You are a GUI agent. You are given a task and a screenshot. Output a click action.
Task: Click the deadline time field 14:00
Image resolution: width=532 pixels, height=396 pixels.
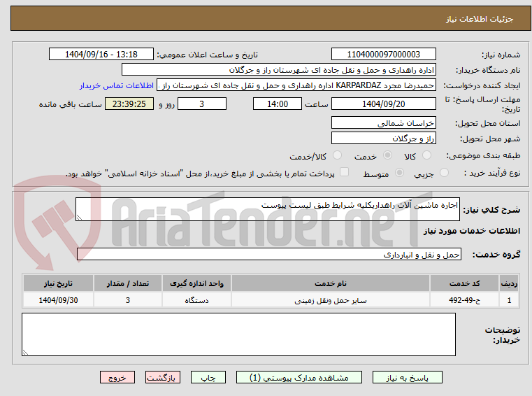tap(278, 104)
